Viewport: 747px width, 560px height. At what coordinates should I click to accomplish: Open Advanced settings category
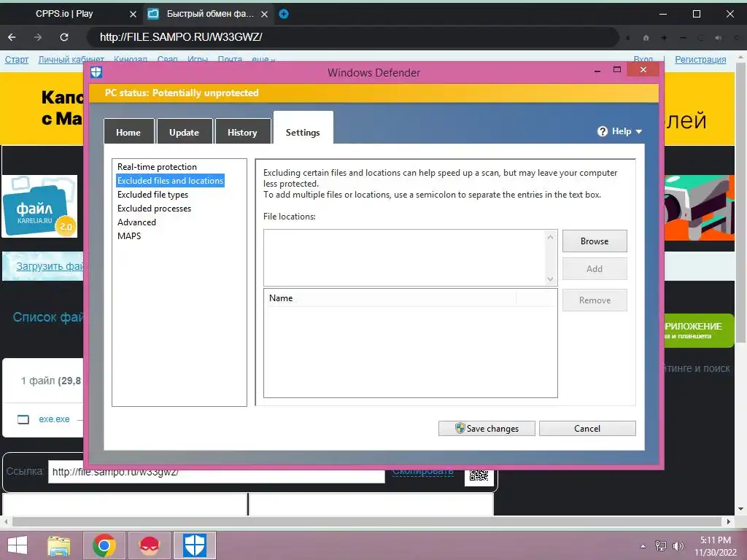[x=136, y=222]
